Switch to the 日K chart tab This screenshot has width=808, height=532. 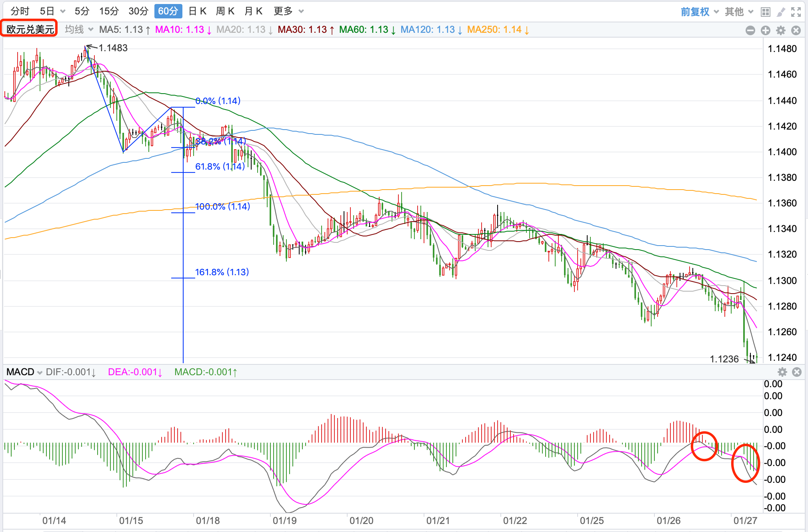pyautogui.click(x=197, y=11)
